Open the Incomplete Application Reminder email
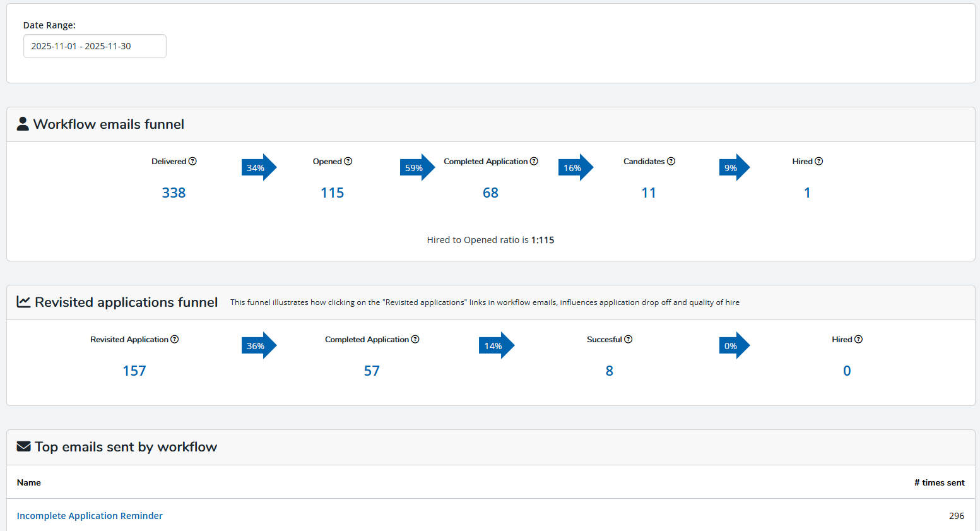Screen dimensions: 980x531 point(90,516)
